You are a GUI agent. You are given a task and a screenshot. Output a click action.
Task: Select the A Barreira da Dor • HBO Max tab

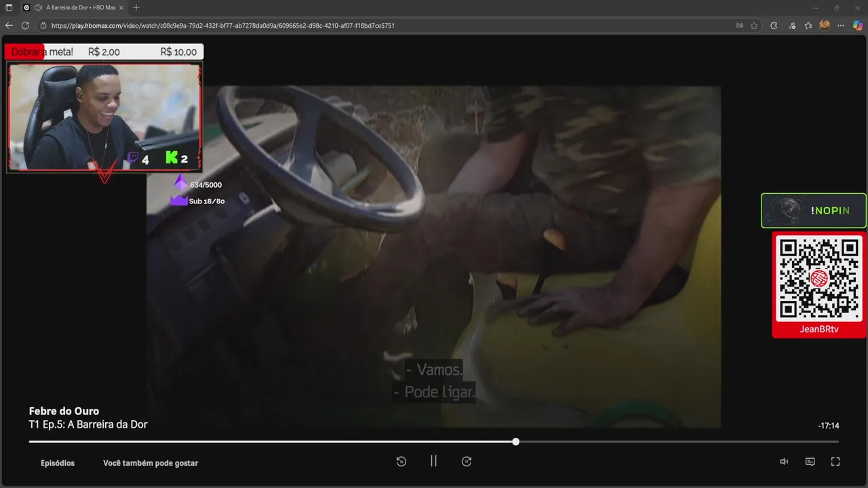click(x=73, y=7)
